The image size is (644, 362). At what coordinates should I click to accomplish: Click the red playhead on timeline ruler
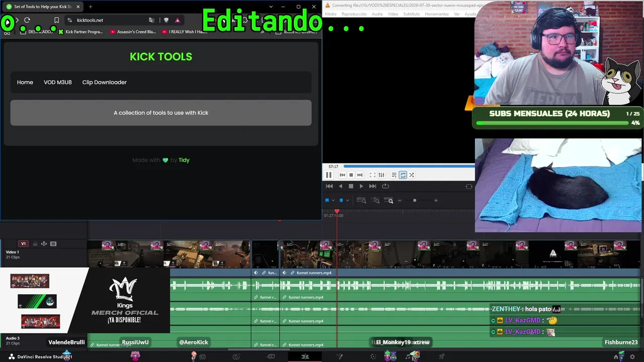pyautogui.click(x=337, y=212)
